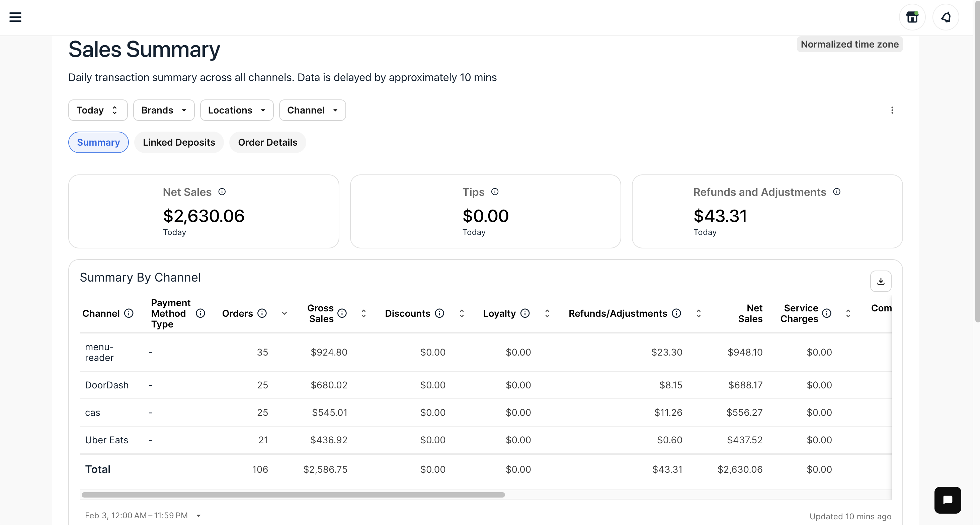Viewport: 980px width, 525px height.
Task: Show info for Refunds/Adjustments column header
Action: pyautogui.click(x=676, y=313)
